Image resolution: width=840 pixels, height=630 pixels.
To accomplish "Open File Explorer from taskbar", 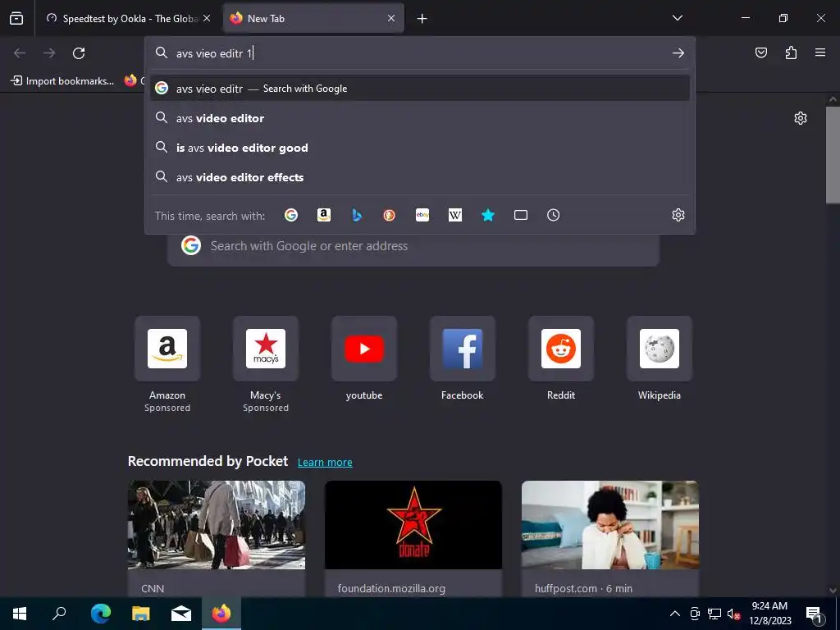I will point(141,614).
